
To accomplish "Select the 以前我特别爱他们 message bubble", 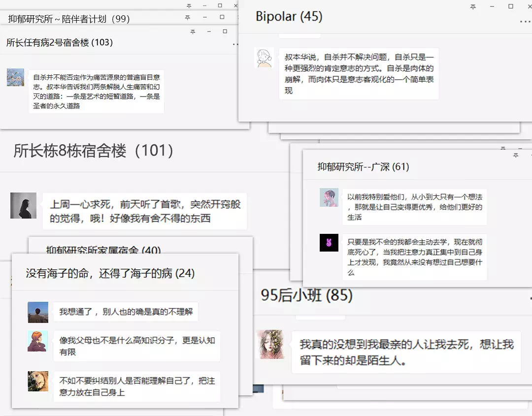I will 414,207.
